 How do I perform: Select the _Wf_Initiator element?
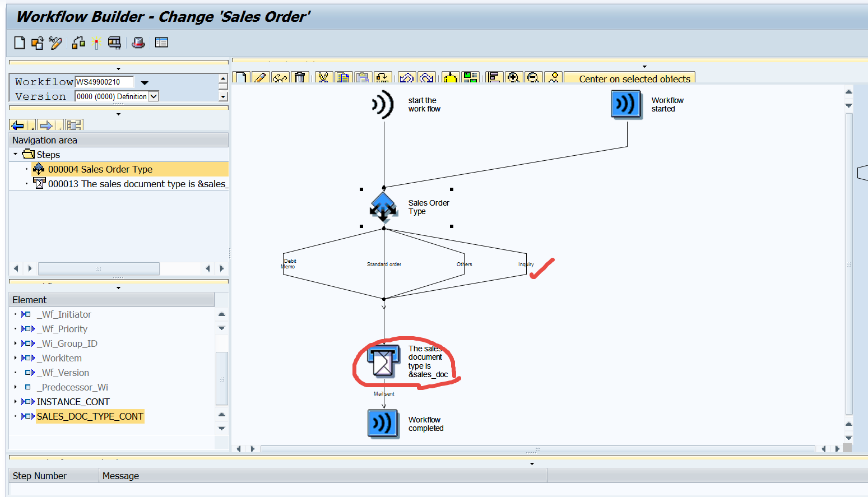pos(64,314)
